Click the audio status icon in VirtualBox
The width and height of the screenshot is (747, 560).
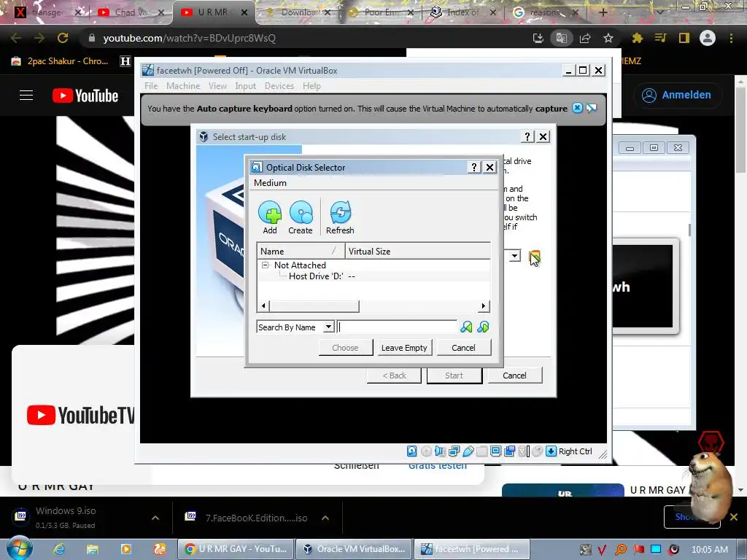(x=440, y=451)
